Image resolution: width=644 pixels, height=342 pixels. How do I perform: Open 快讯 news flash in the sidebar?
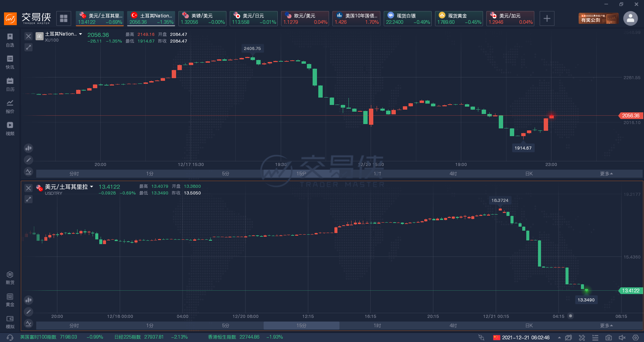click(10, 62)
